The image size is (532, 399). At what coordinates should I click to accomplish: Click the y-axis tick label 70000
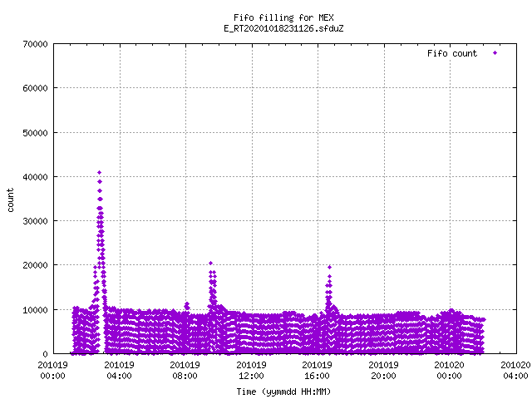pos(35,44)
